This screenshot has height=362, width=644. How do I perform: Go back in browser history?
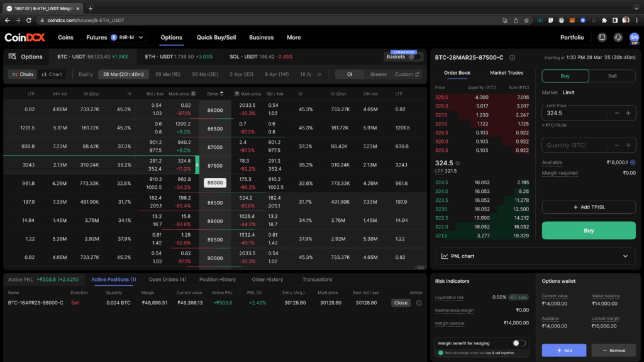8,20
